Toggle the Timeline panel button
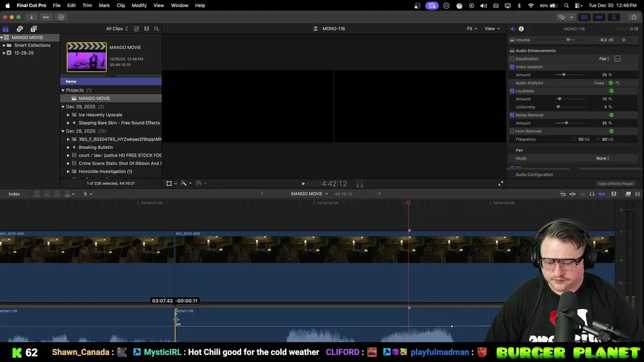The width and height of the screenshot is (644, 362). 599,17
